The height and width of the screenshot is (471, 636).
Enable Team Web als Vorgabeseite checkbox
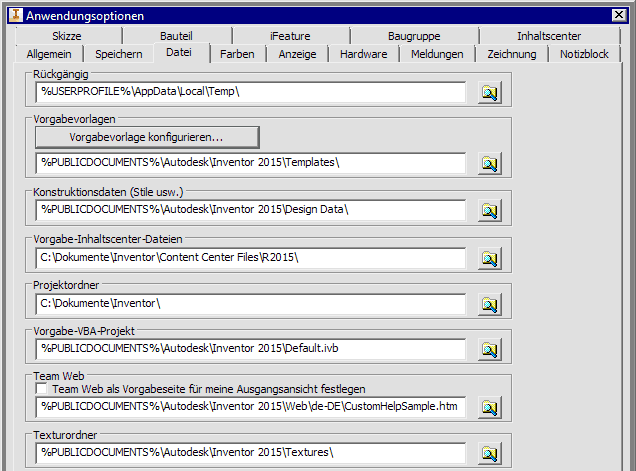click(41, 389)
